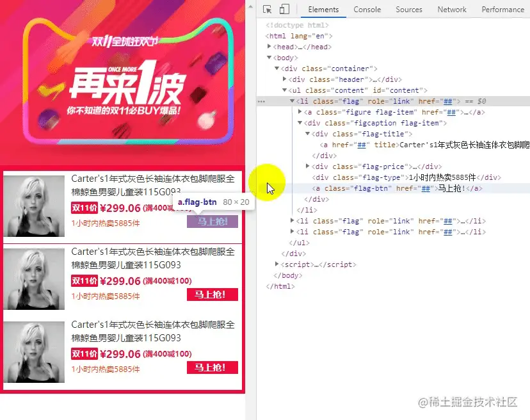Activate the inspect element picker icon
This screenshot has height=420, width=530.
point(267,10)
